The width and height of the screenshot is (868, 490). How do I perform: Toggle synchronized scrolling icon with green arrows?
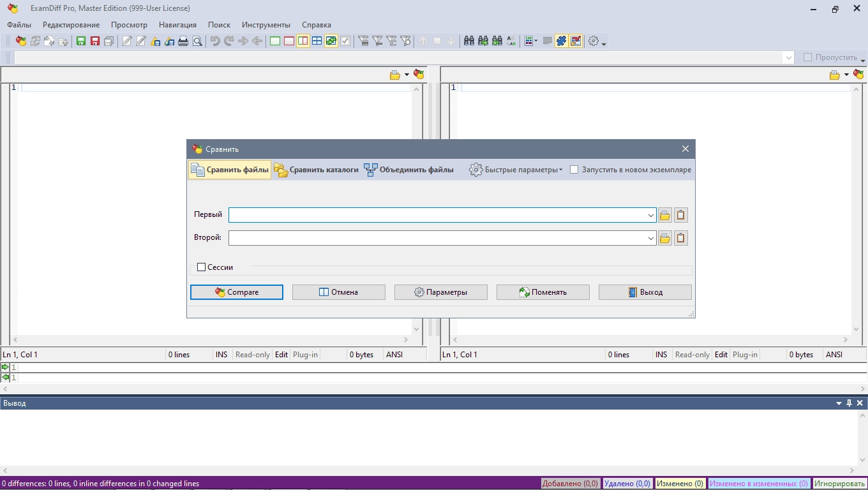(331, 41)
